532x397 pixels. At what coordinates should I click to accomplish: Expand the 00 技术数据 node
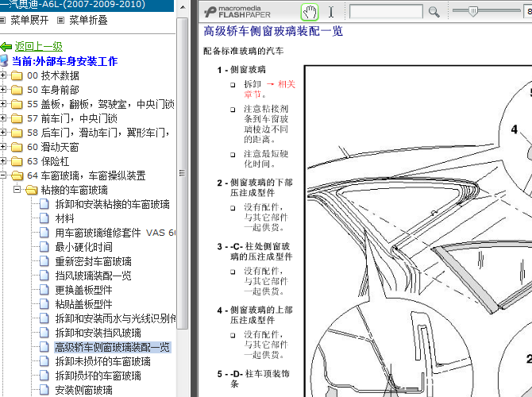click(2, 75)
